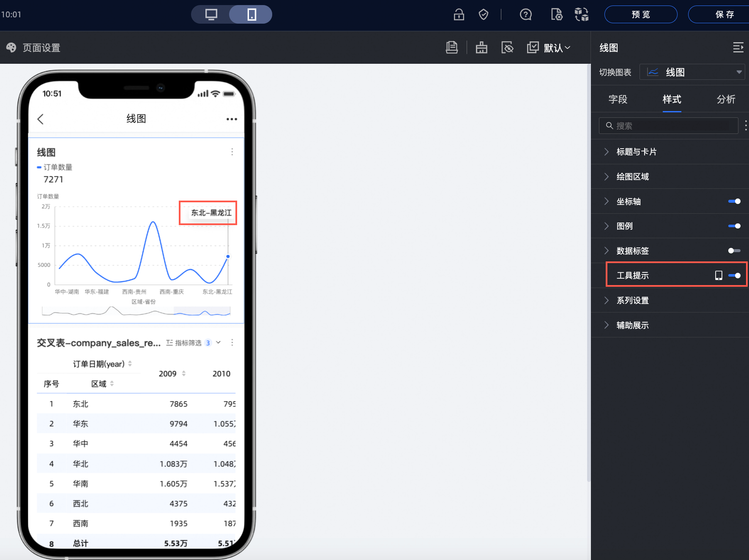Click mobile device icon beside 工具提示

[x=719, y=275]
